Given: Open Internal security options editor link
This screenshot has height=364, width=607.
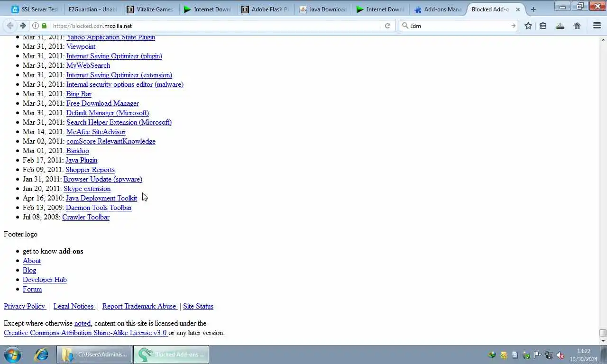Looking at the screenshot, I should [125, 84].
